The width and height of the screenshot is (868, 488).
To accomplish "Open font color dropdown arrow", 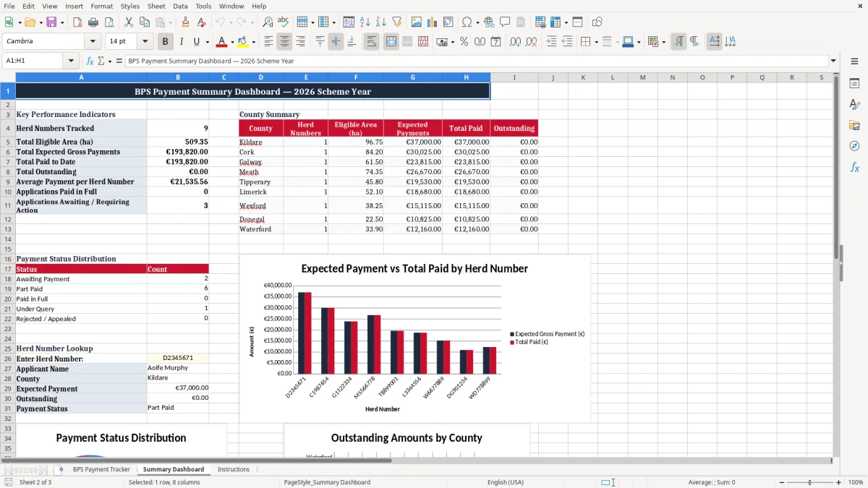I will 232,42.
